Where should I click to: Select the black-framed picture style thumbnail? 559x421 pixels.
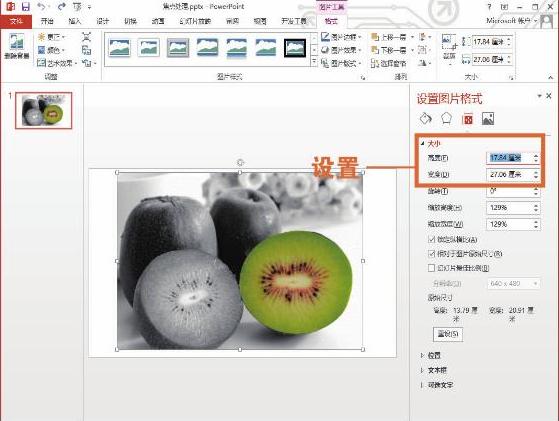[x=295, y=48]
